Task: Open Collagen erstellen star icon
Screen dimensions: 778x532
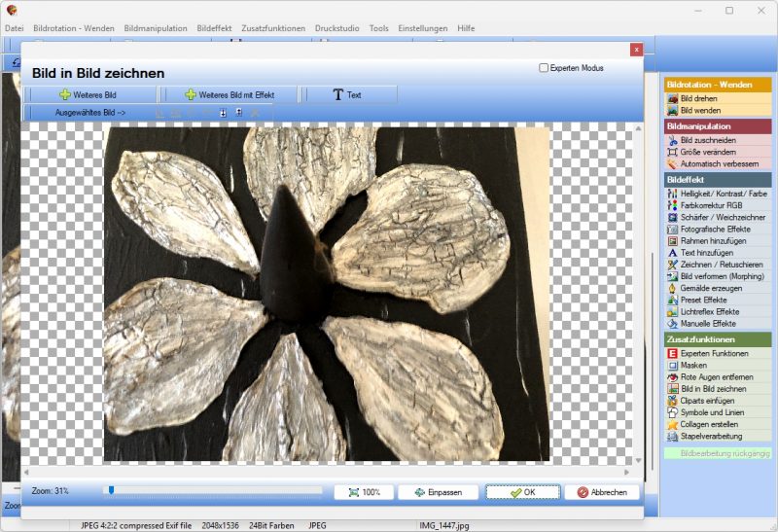Action: coord(672,424)
